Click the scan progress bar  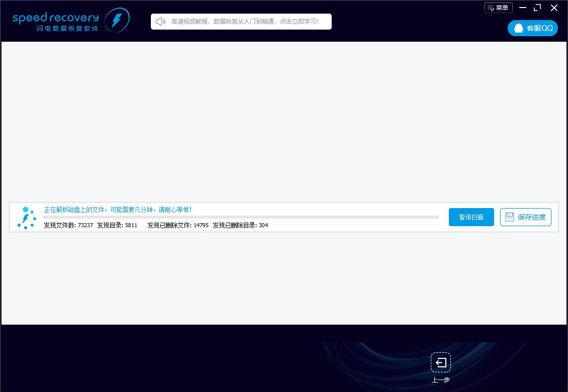click(241, 217)
